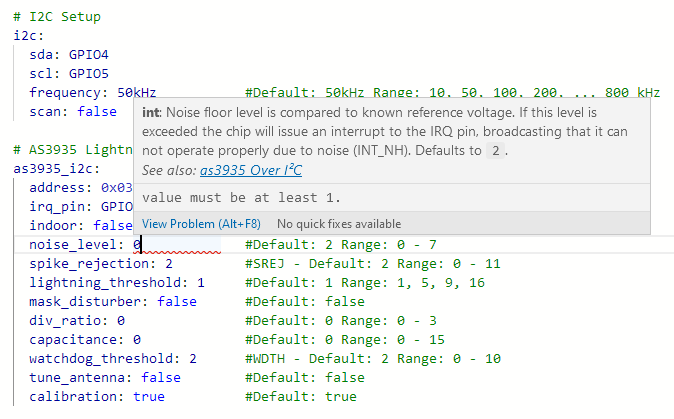This screenshot has height=419, width=674.
Task: Click the 'tune_antenna: false' setting
Action: pyautogui.click(x=104, y=378)
